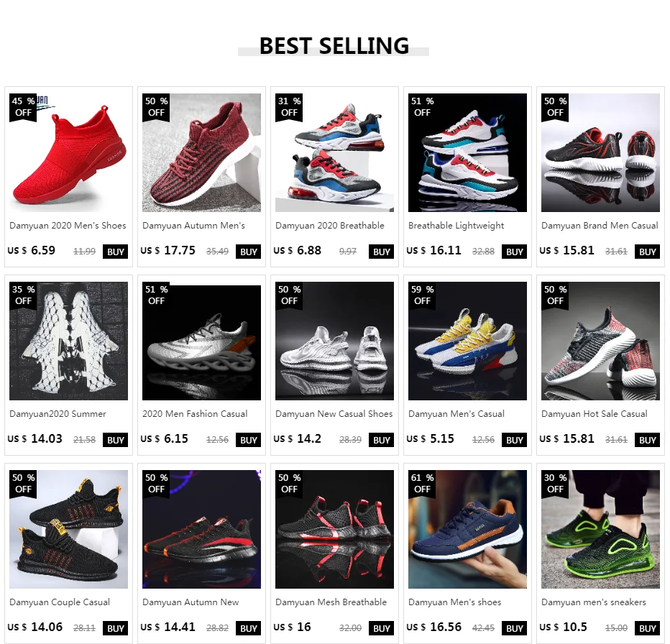Open the Damyuan2020 Summer shoe image
Viewport: 670px width, 644px height.
point(68,341)
